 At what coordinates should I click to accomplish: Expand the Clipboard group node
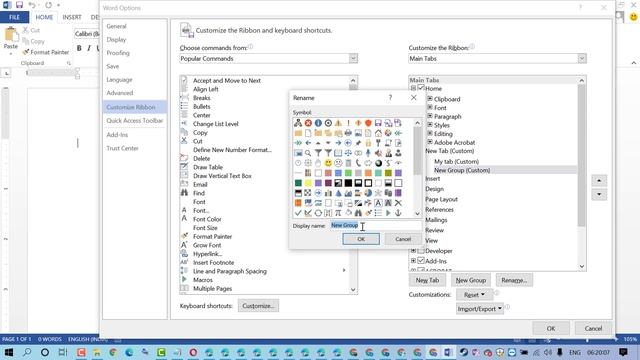tap(430, 99)
